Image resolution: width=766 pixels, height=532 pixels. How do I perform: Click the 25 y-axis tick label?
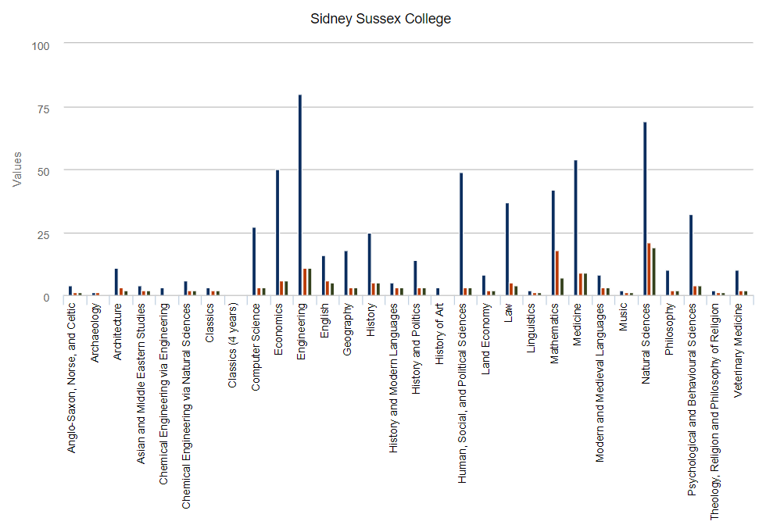click(x=44, y=235)
